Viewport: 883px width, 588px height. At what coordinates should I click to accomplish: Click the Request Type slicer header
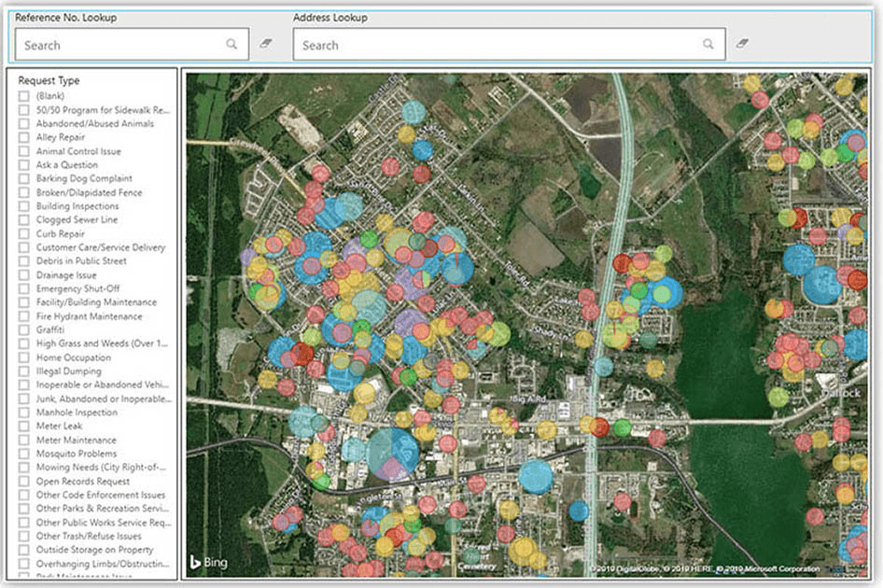(49, 81)
